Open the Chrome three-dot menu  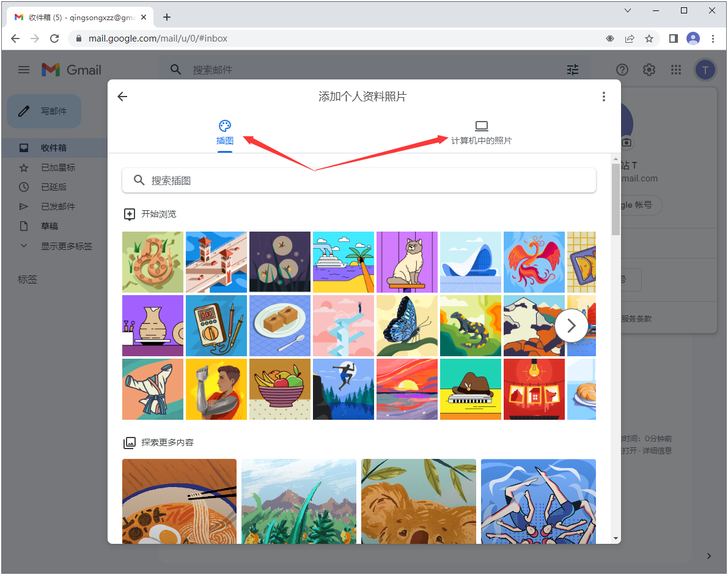coord(713,38)
